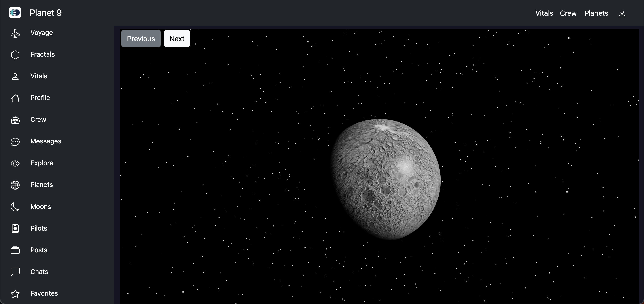Click the Pilots badge icon
This screenshot has height=304, width=644.
click(15, 228)
